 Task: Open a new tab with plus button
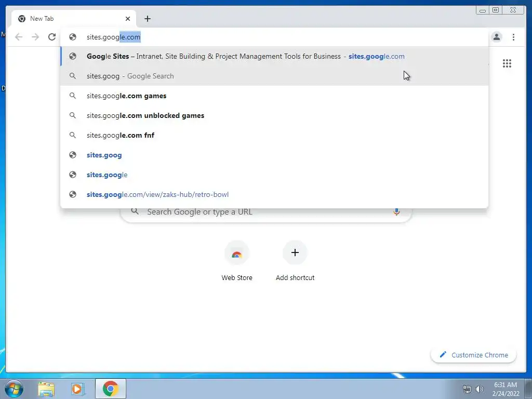(147, 19)
